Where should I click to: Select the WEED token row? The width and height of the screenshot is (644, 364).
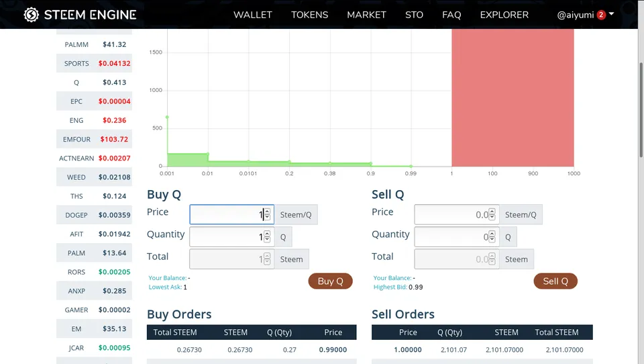click(94, 177)
